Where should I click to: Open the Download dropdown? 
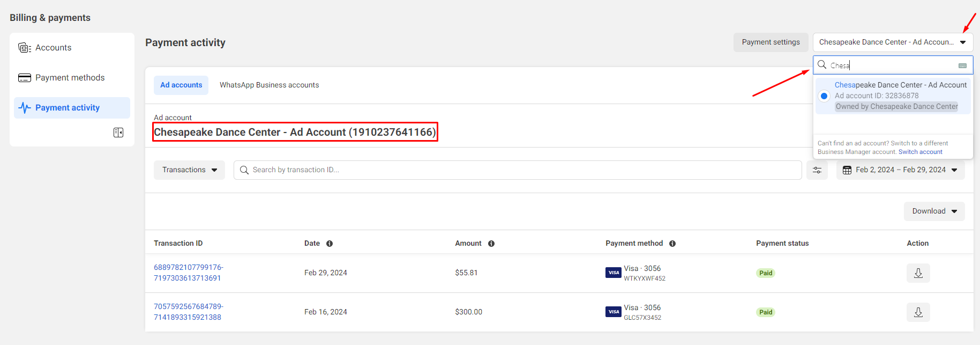(x=934, y=211)
